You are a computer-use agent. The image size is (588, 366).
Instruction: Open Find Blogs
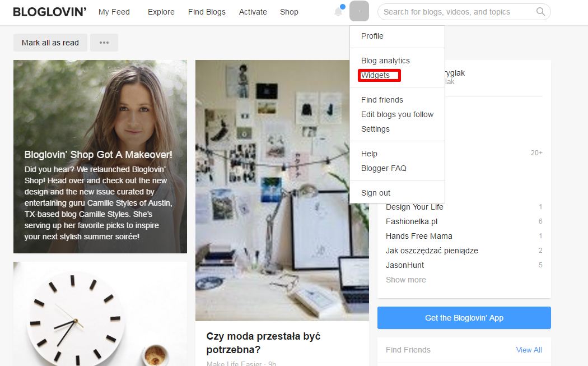pos(207,12)
